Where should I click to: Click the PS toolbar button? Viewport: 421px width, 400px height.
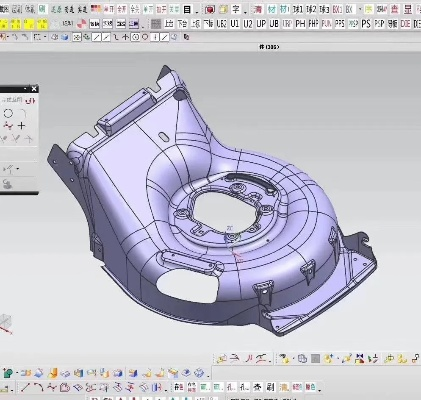[x=366, y=24]
